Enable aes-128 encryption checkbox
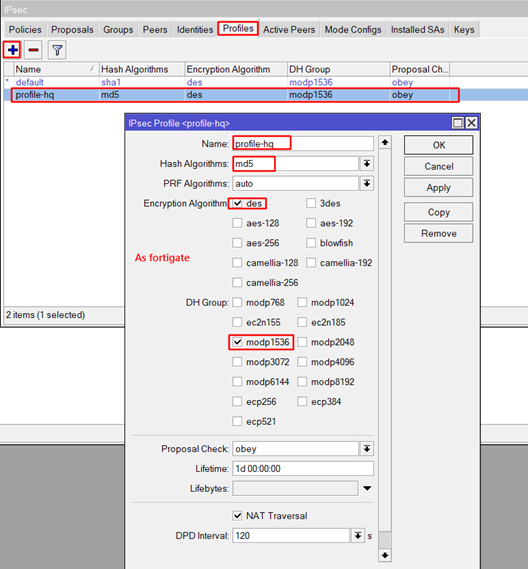Viewport: 528px width, 569px height. (x=237, y=223)
